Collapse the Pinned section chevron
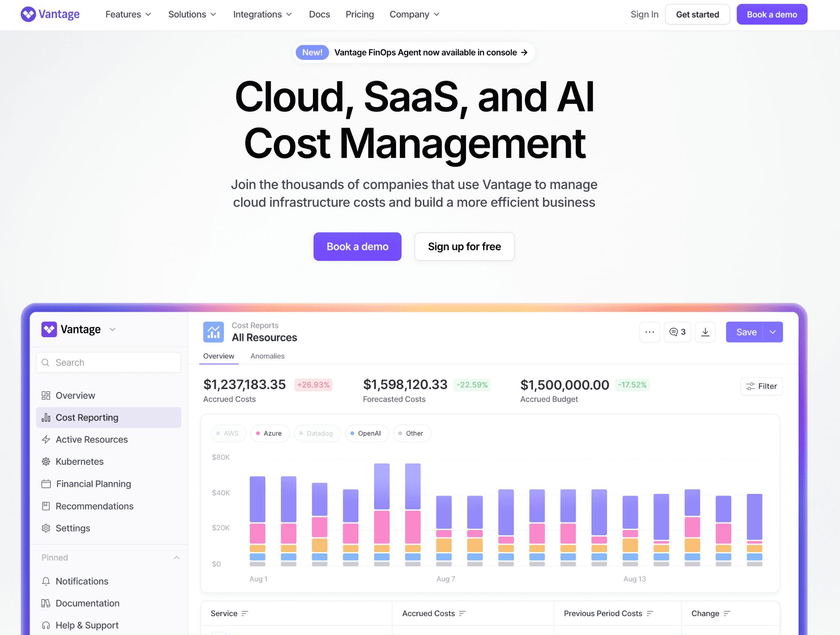The image size is (840, 635). (x=177, y=557)
